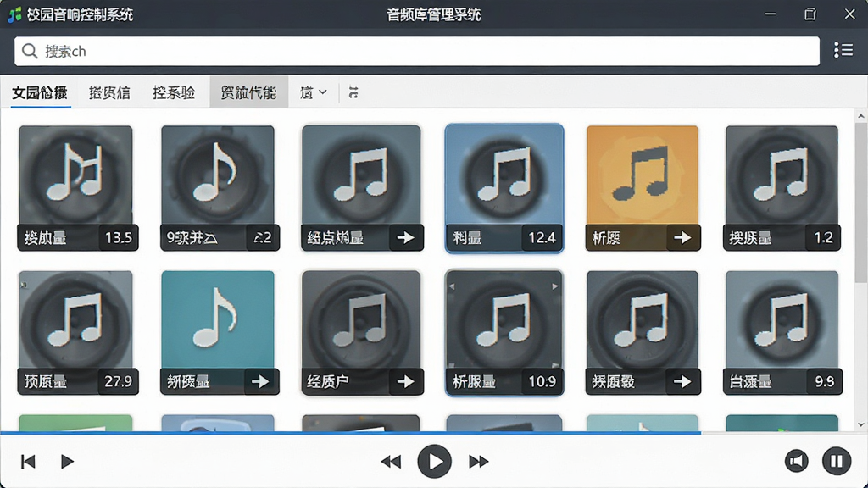The width and height of the screenshot is (868, 488).
Task: Click the magnifier icon in search bar
Action: 30,52
